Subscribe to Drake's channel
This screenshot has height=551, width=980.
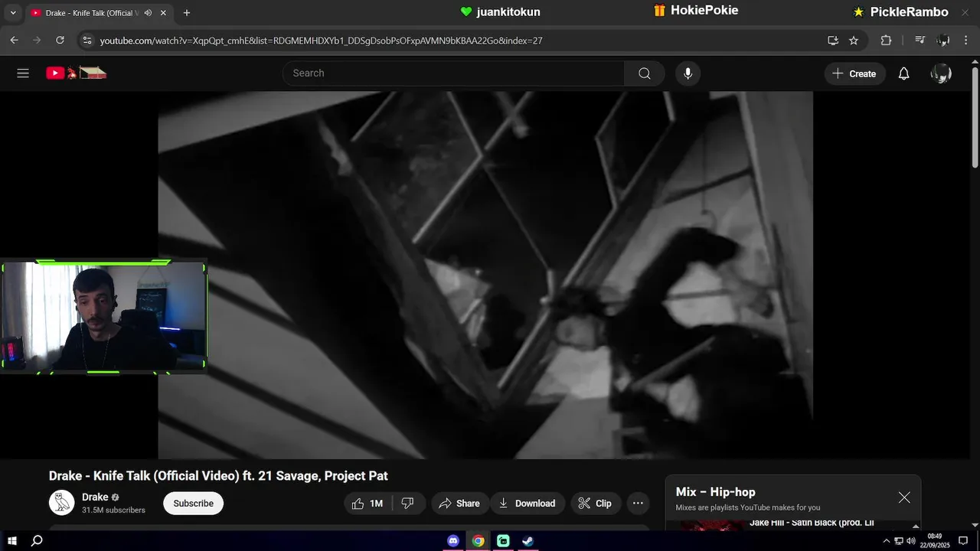pyautogui.click(x=193, y=503)
